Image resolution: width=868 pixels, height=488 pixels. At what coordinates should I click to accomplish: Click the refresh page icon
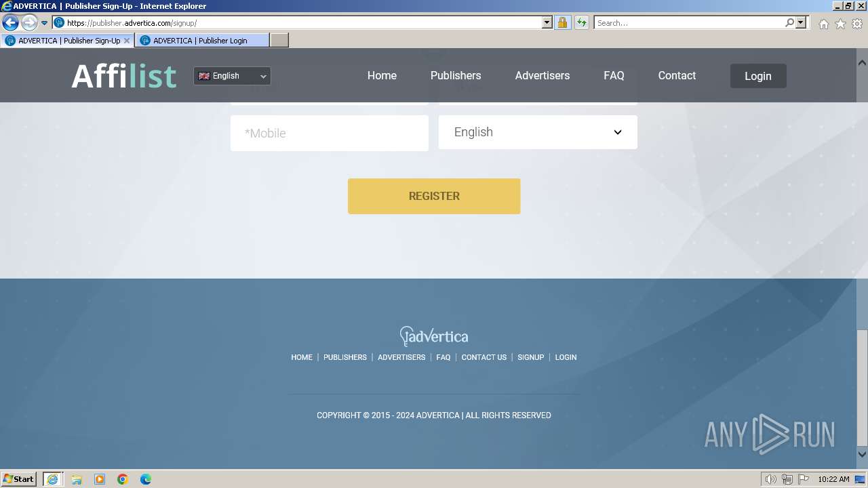[x=581, y=23]
